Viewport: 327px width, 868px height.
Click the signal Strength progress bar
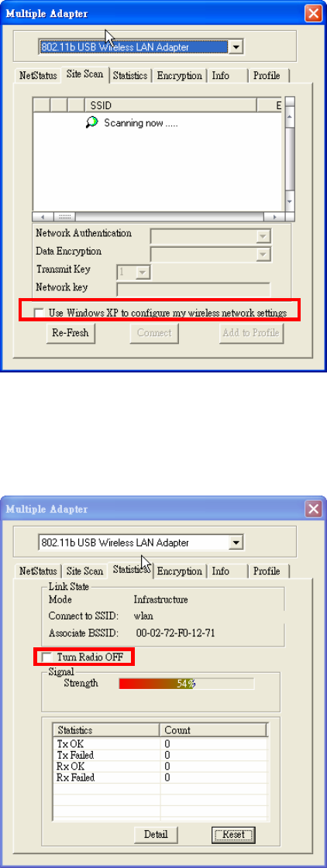(186, 683)
